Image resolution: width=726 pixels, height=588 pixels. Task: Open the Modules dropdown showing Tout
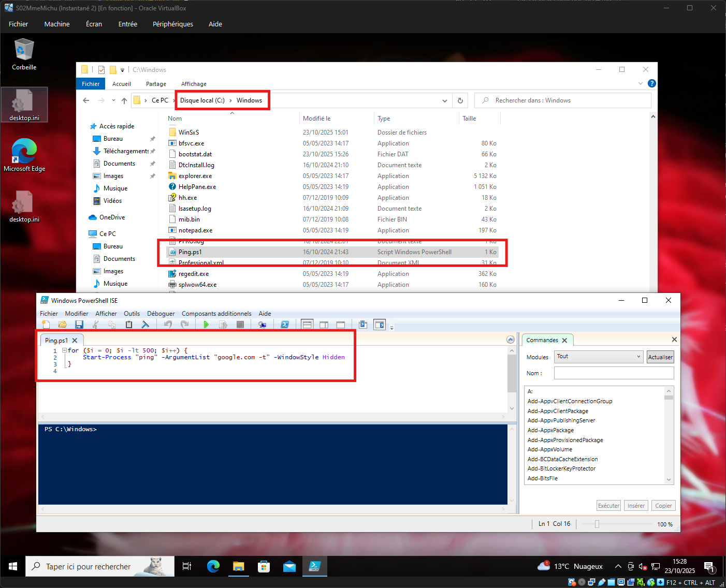(x=599, y=357)
